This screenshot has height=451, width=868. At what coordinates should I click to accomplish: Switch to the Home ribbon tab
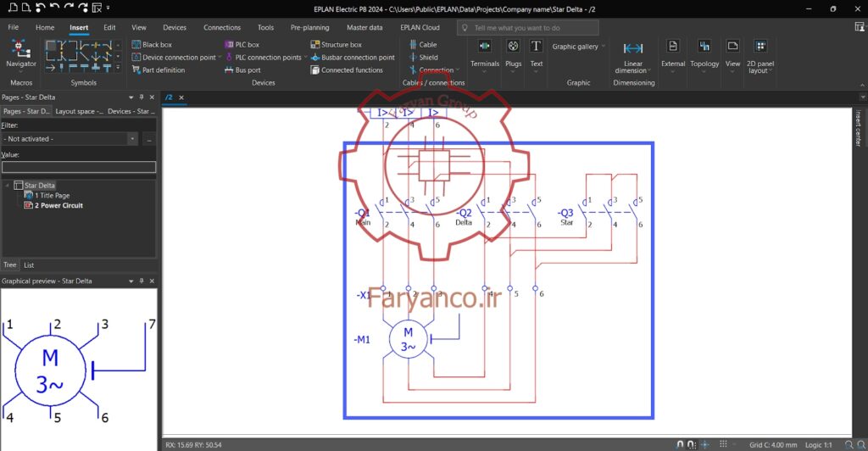click(x=45, y=27)
